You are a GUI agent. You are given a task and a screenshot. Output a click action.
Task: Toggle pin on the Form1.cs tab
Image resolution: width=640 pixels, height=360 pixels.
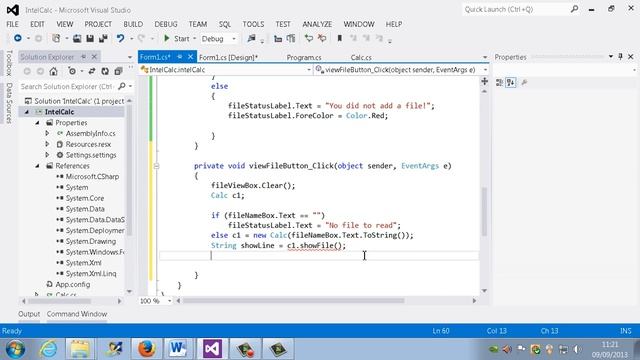pyautogui.click(x=180, y=57)
